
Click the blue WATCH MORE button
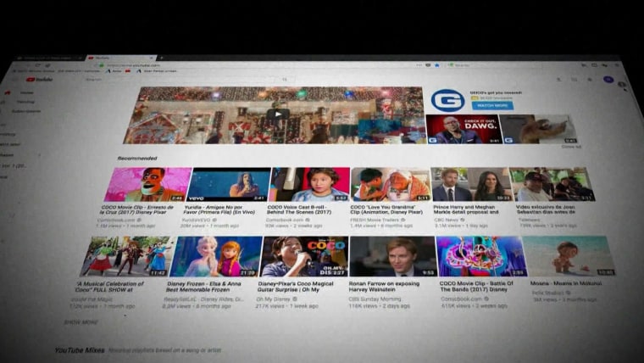[492, 106]
